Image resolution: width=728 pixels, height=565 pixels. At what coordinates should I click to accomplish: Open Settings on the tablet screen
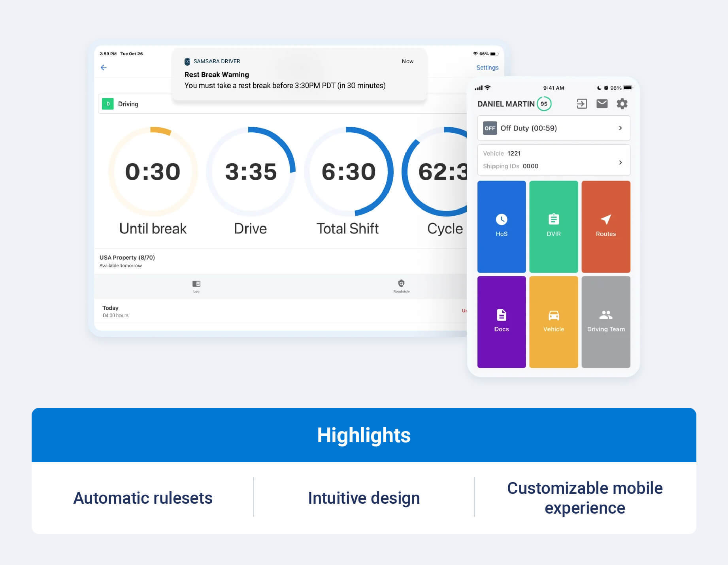487,68
